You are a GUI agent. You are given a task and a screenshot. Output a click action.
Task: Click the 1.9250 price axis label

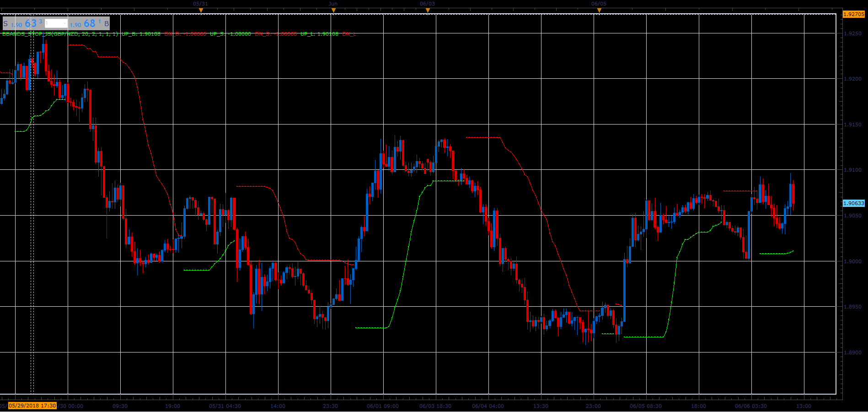[x=852, y=33]
